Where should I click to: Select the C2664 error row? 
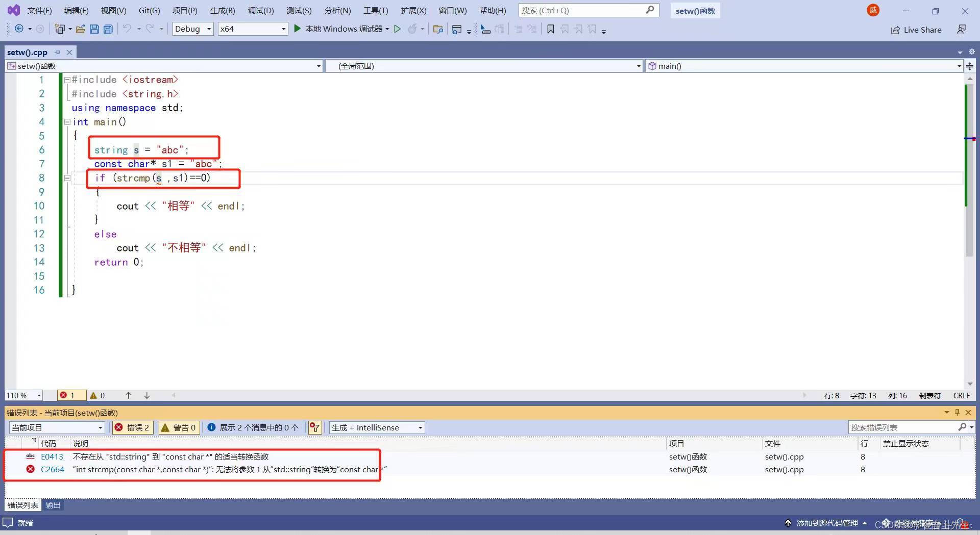point(490,469)
